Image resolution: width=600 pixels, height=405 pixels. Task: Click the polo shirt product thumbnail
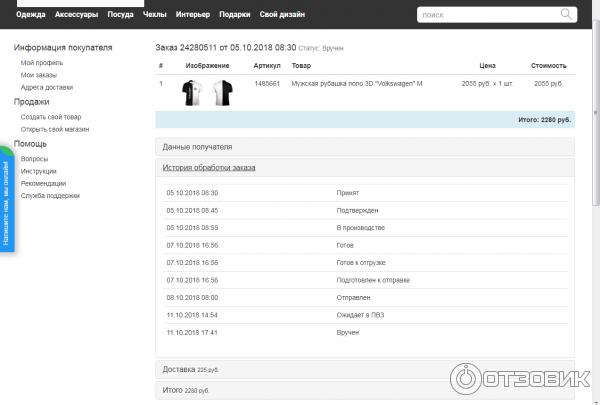click(206, 93)
